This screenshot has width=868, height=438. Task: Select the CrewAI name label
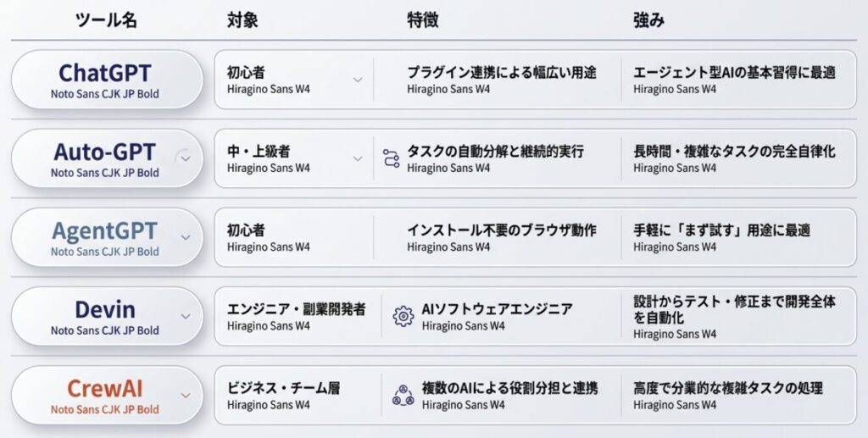point(105,389)
